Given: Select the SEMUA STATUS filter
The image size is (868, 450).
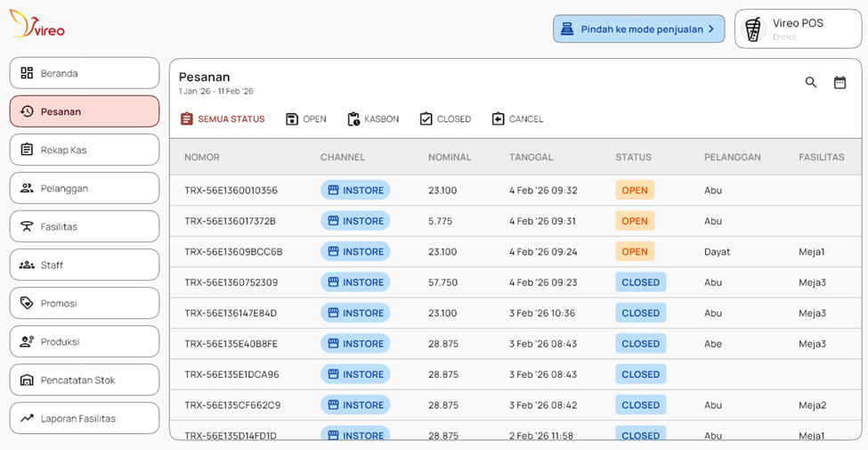Looking at the screenshot, I should point(222,119).
